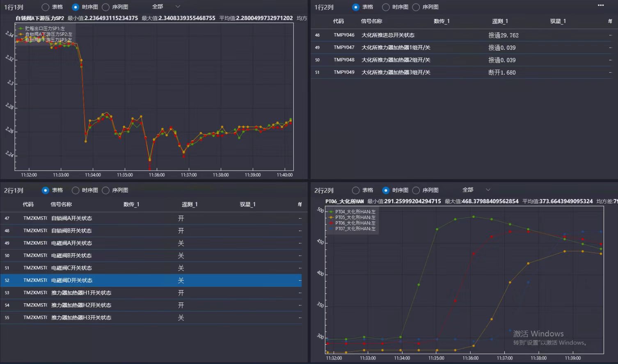Viewport: 618px width, 364px height.
Task: Click the orange 自锁阀A下游压力SP2 legend marker
Action: tap(21, 34)
